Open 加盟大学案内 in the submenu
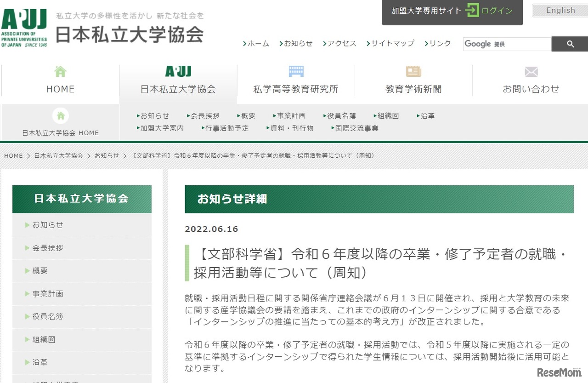The height and width of the screenshot is (383, 588). click(x=160, y=128)
